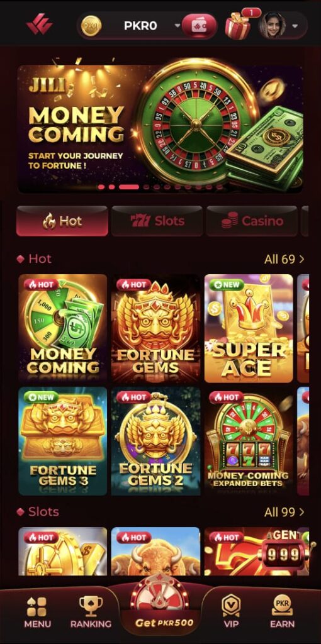Open the Menu icon in bottom bar

coord(37,613)
